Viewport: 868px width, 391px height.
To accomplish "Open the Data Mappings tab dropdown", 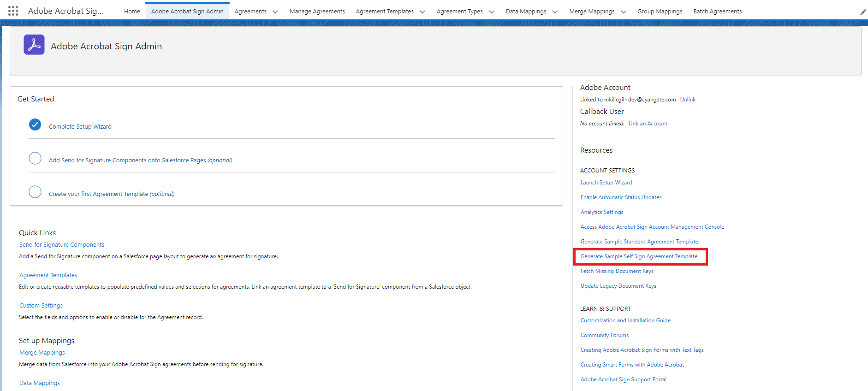I will pyautogui.click(x=555, y=12).
